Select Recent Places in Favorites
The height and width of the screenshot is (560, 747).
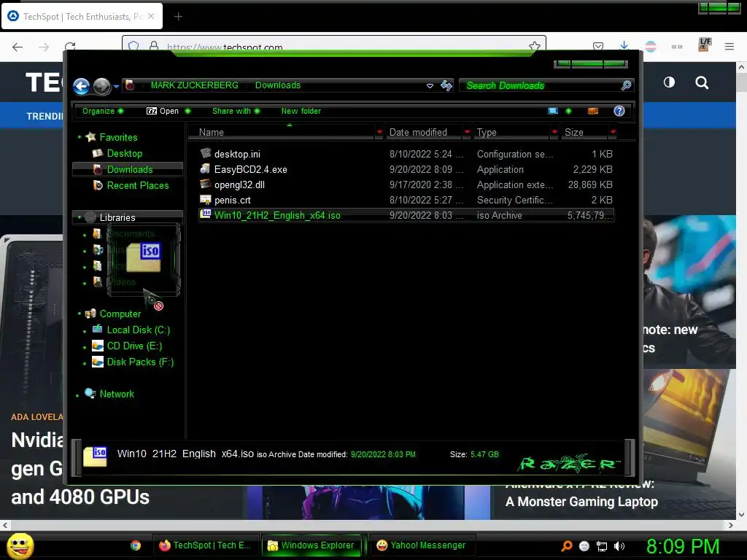(138, 185)
